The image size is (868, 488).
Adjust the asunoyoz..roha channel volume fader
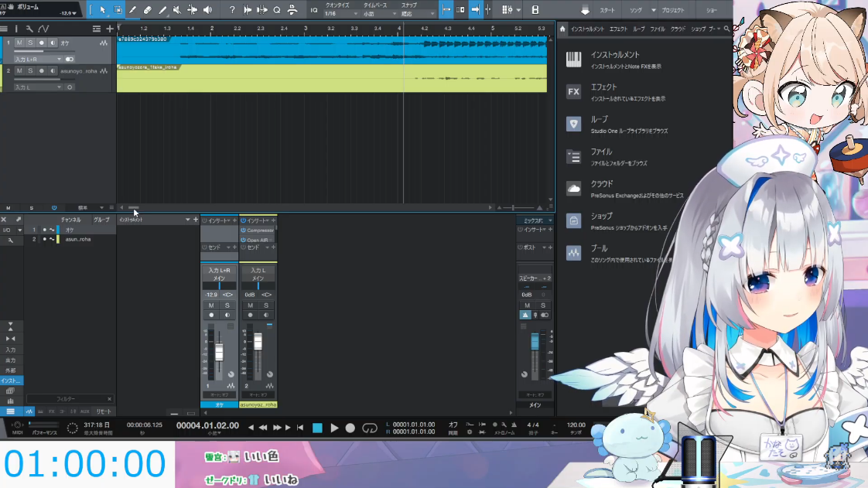pos(258,341)
